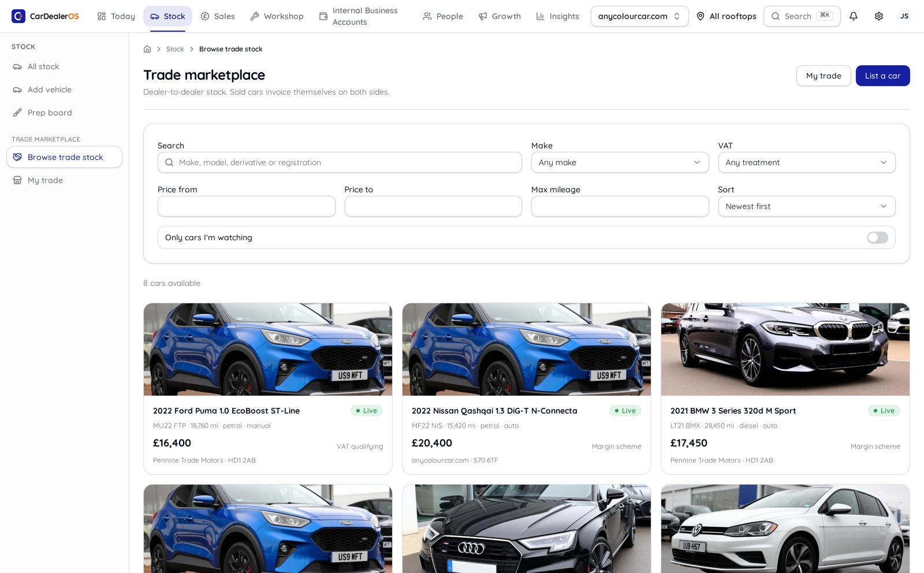Screen dimensions: 924x573
Task: Click the home breadcrumb icon
Action: click(147, 49)
